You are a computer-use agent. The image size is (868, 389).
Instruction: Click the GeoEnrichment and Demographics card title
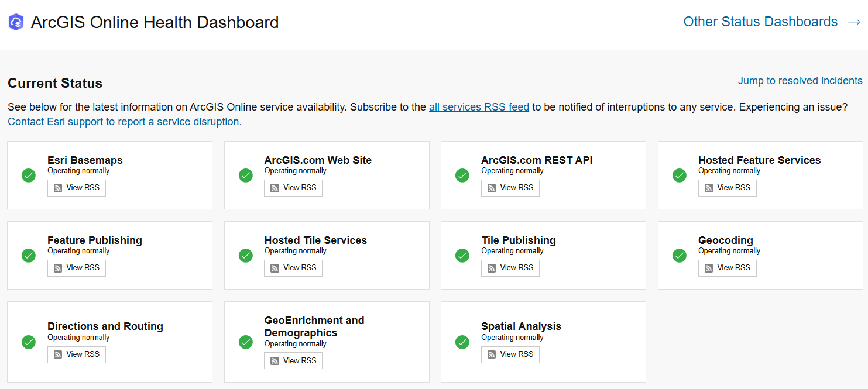(314, 326)
